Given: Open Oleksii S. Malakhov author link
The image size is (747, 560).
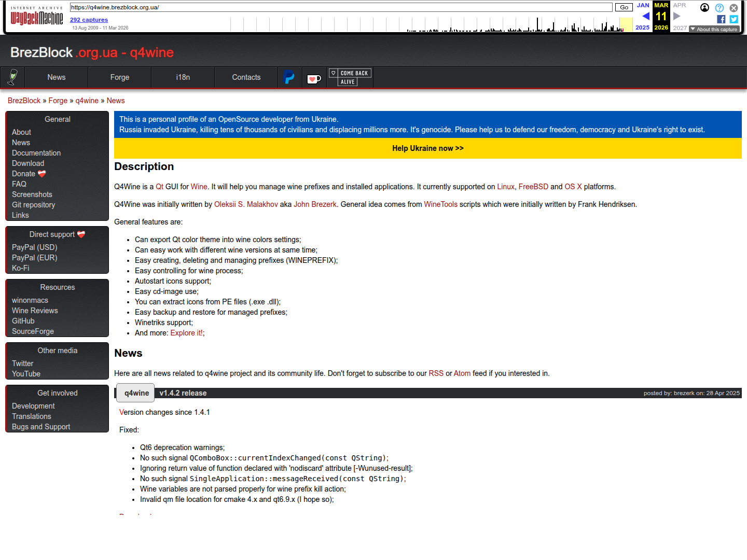Looking at the screenshot, I should [246, 204].
